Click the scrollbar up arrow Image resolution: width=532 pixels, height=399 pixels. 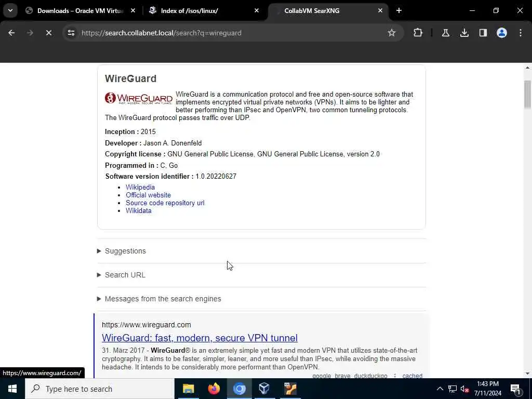527,68
